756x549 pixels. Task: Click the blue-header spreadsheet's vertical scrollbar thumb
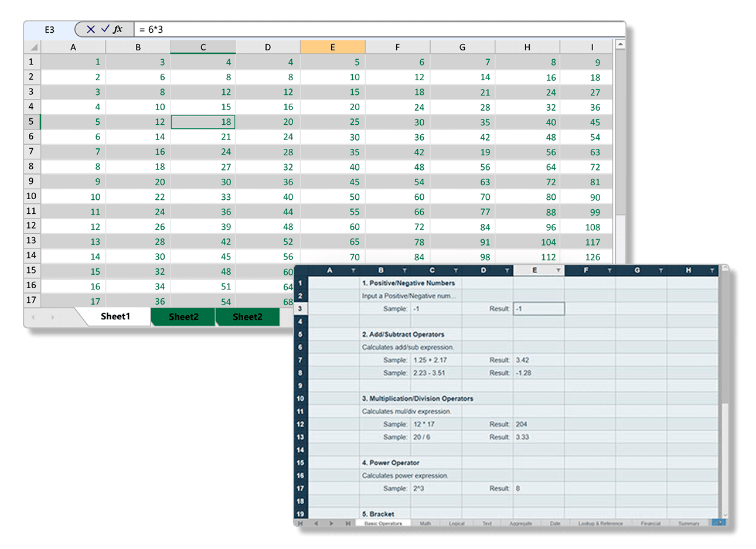coord(725,337)
